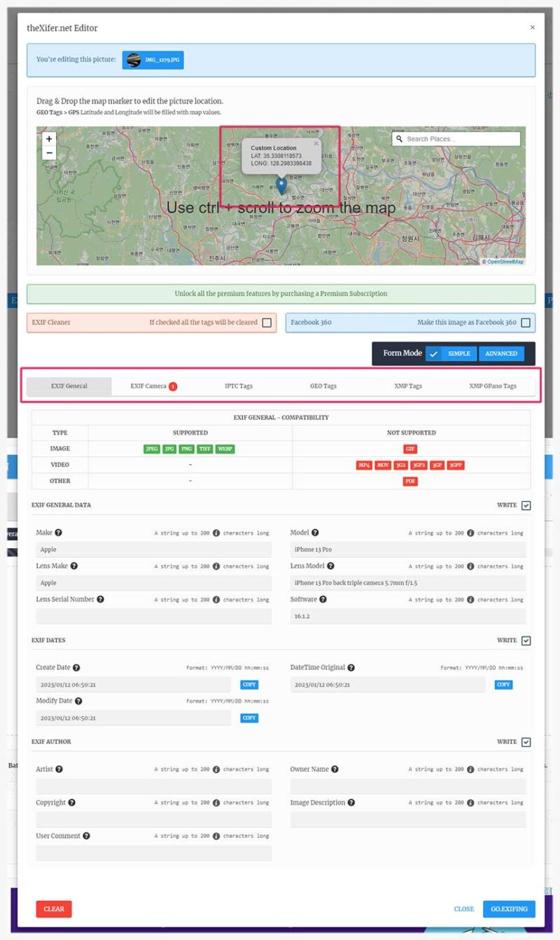This screenshot has width=560, height=940.
Task: Click help icon next to Software
Action: tap(323, 599)
